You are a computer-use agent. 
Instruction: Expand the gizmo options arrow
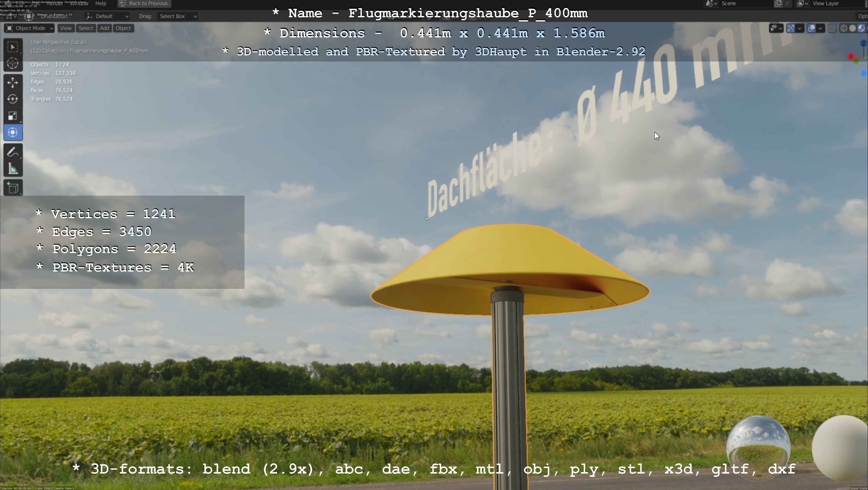[800, 28]
